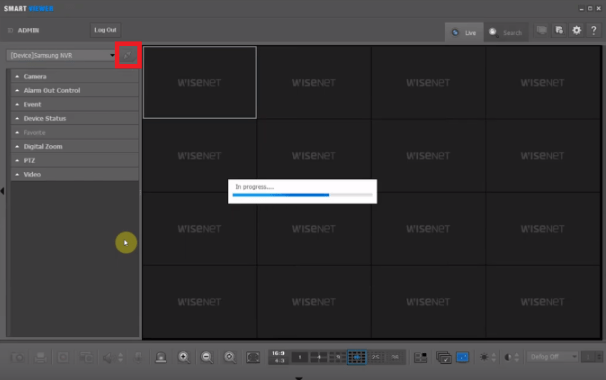
Task: Expand the Device Status panel
Action: [x=75, y=118]
